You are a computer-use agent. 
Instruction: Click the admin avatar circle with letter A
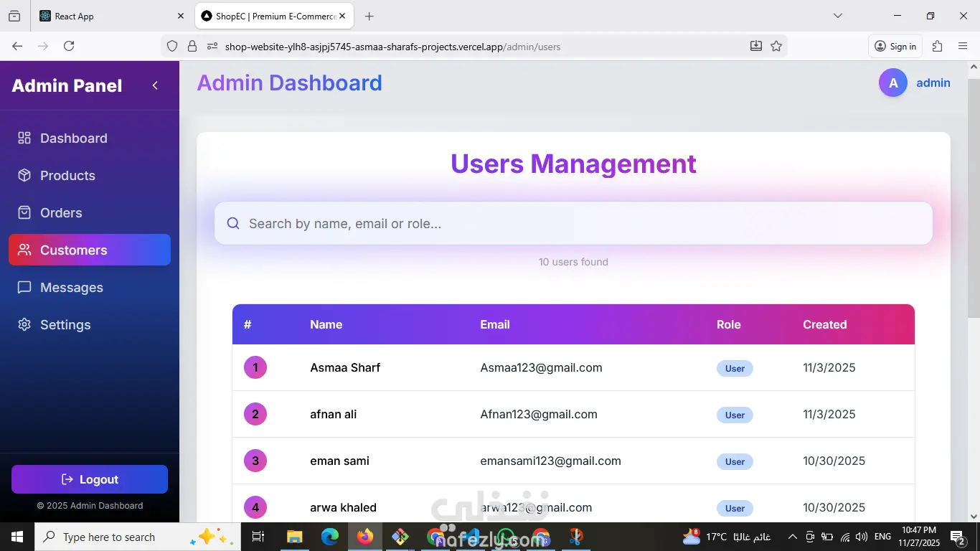[x=893, y=83]
